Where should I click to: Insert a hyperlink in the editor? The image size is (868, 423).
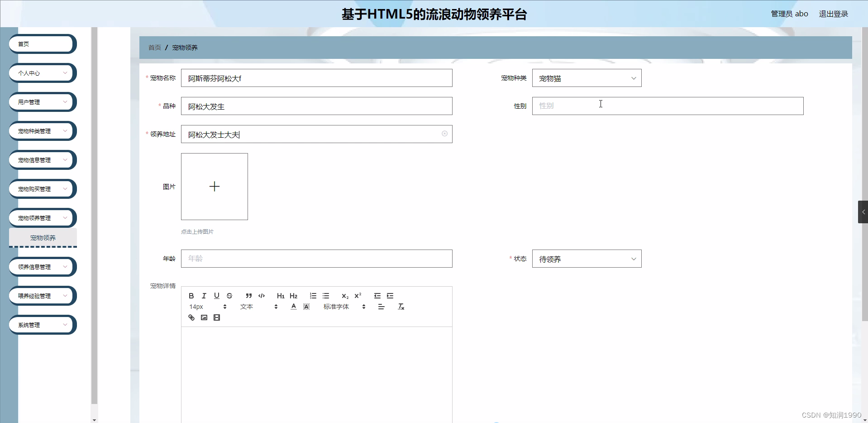pyautogui.click(x=191, y=317)
